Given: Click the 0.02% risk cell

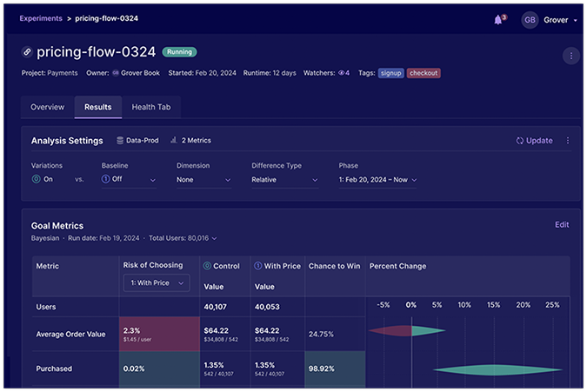Looking at the screenshot, I should coord(159,369).
